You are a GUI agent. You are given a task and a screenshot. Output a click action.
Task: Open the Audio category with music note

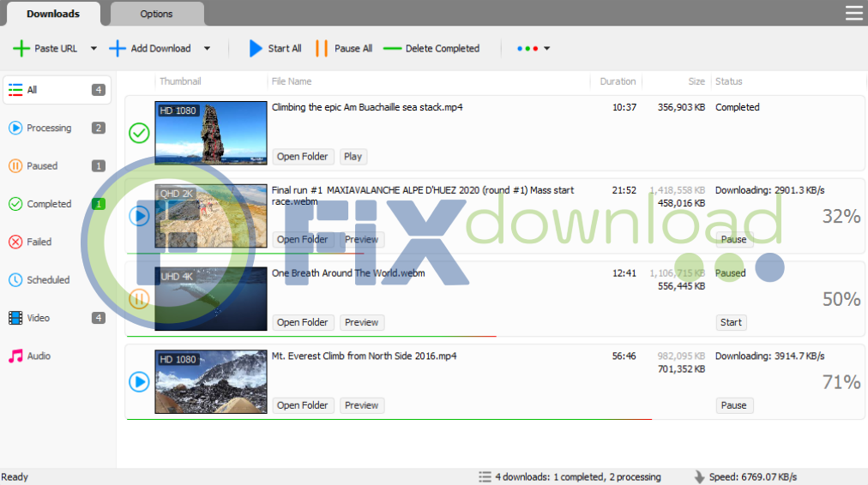[x=39, y=356]
